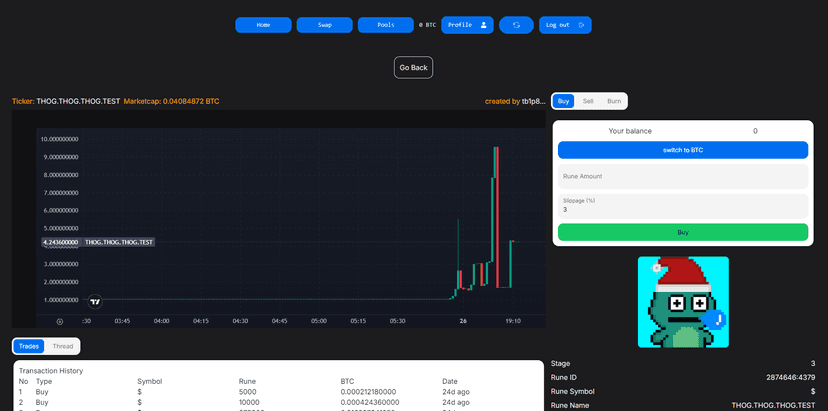Click the Your balance label
This screenshot has width=828, height=411.
click(x=630, y=131)
